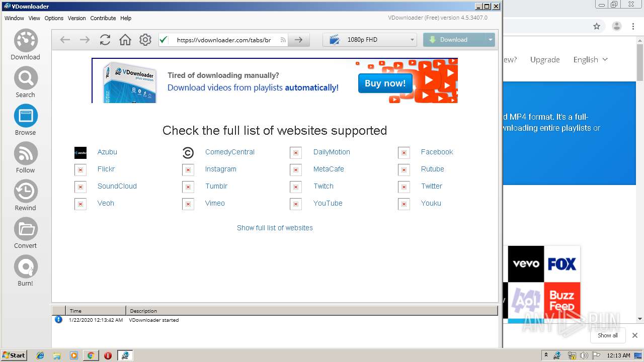Open the Contribute menu
Viewport: 644px width, 362px height.
click(x=103, y=18)
